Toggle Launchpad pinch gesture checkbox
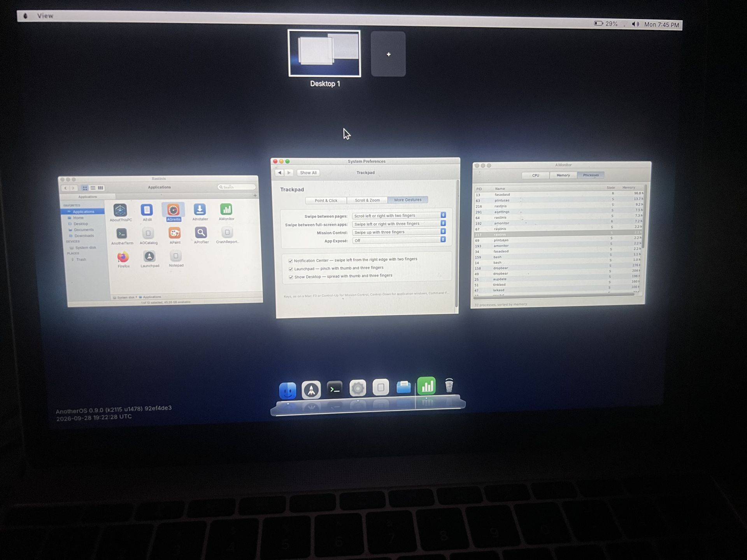This screenshot has height=560, width=747. pos(291,269)
